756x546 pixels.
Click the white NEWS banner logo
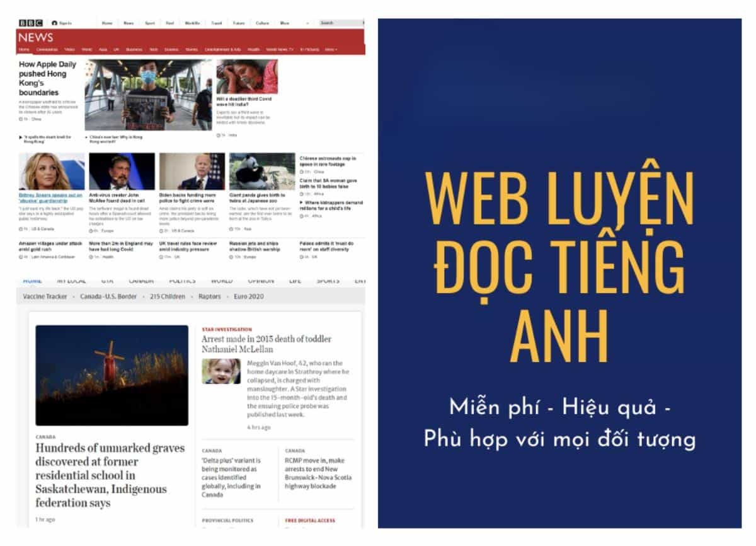point(36,37)
